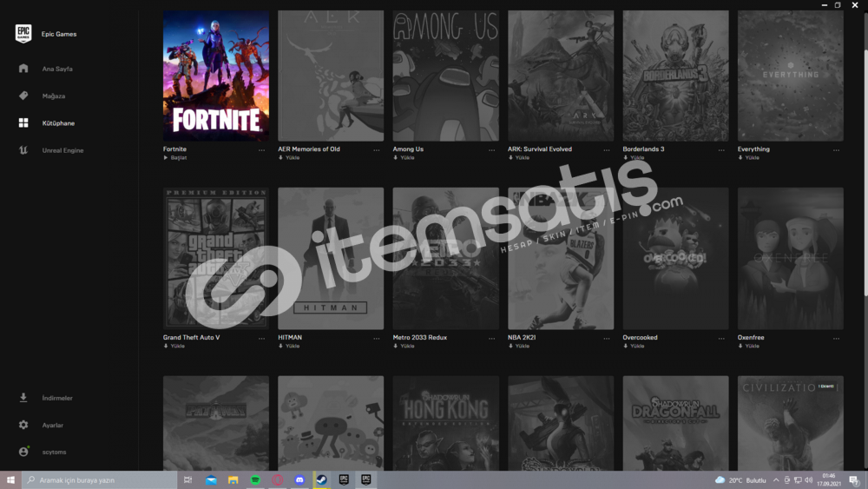Image resolution: width=868 pixels, height=489 pixels.
Task: Install Among Us via Yükle
Action: (404, 158)
